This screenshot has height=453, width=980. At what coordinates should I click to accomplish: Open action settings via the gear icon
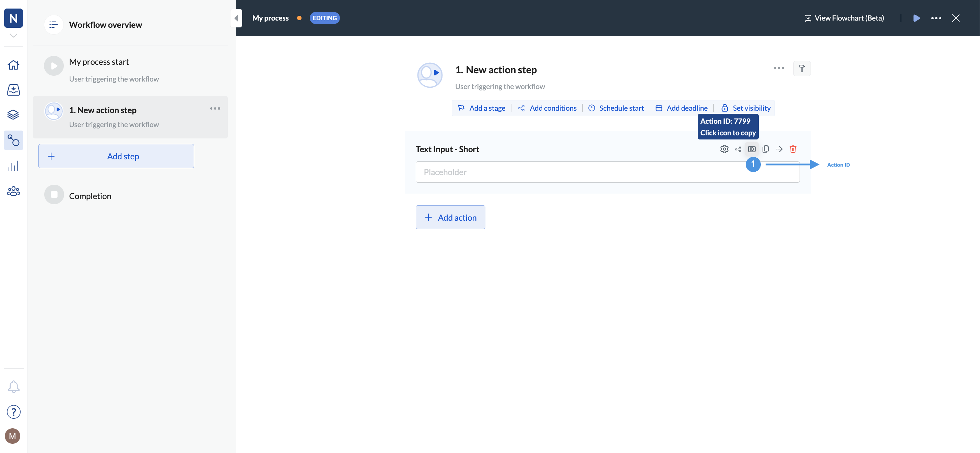click(x=724, y=149)
